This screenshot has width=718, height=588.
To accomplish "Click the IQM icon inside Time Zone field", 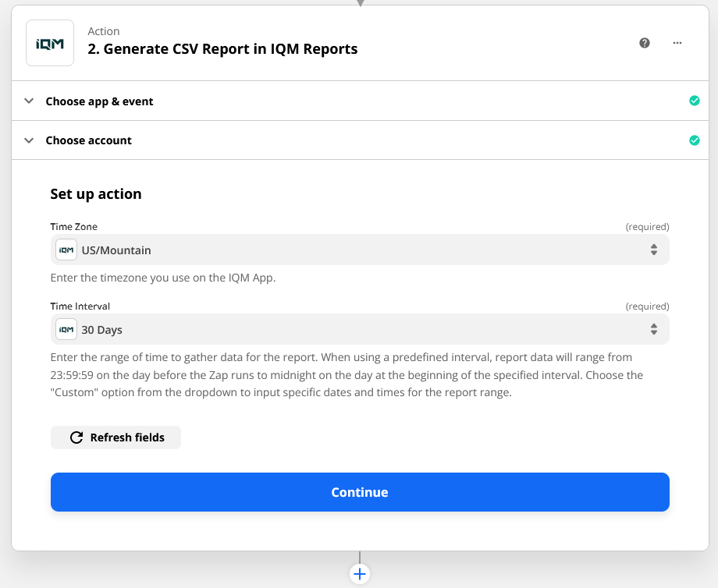I will coord(66,250).
